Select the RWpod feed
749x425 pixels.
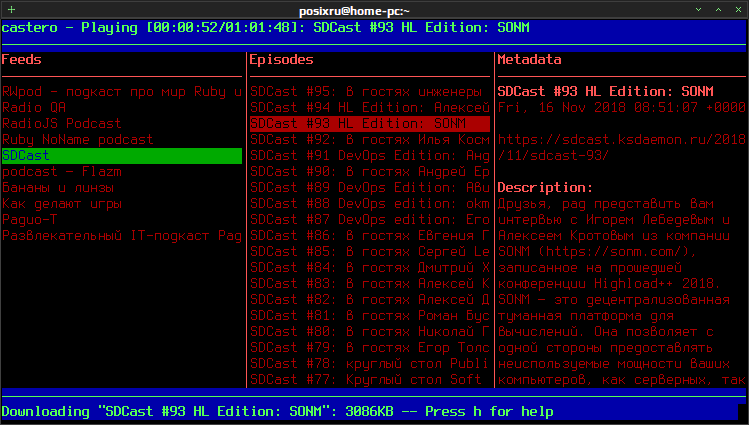(x=122, y=92)
